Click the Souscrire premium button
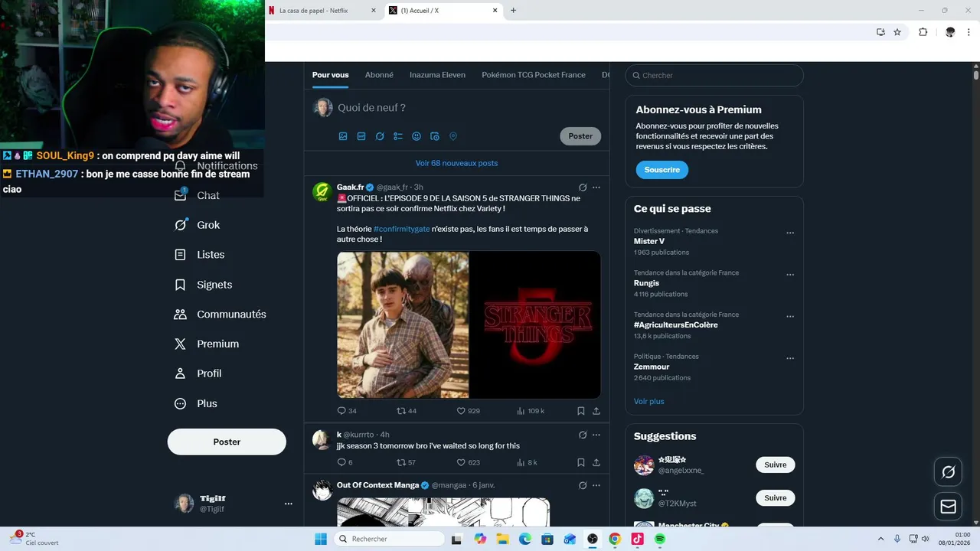Viewport: 980px width, 551px height. coord(661,170)
